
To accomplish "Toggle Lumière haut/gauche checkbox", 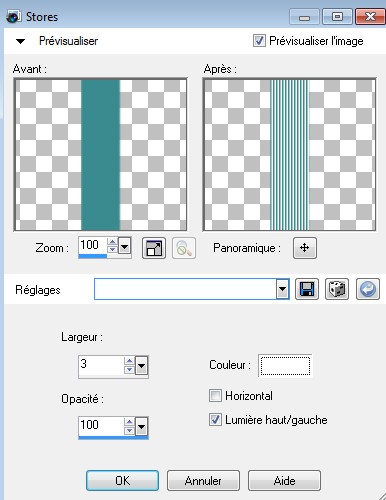I will click(215, 419).
